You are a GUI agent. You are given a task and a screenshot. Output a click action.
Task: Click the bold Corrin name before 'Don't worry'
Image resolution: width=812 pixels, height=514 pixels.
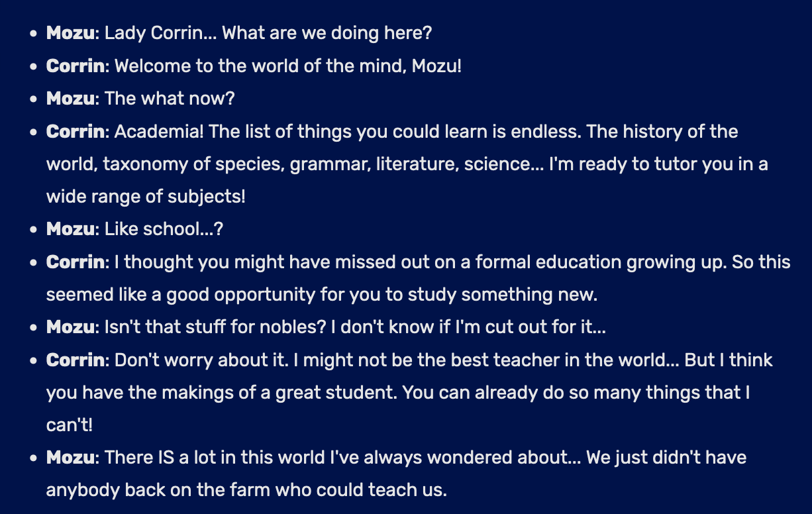(75, 360)
